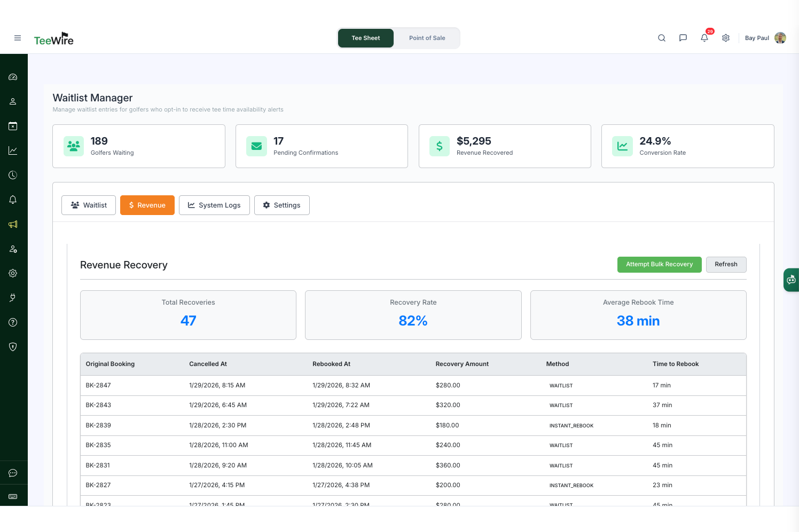Image resolution: width=799 pixels, height=532 pixels.
Task: Click Method column header
Action: tap(558, 364)
